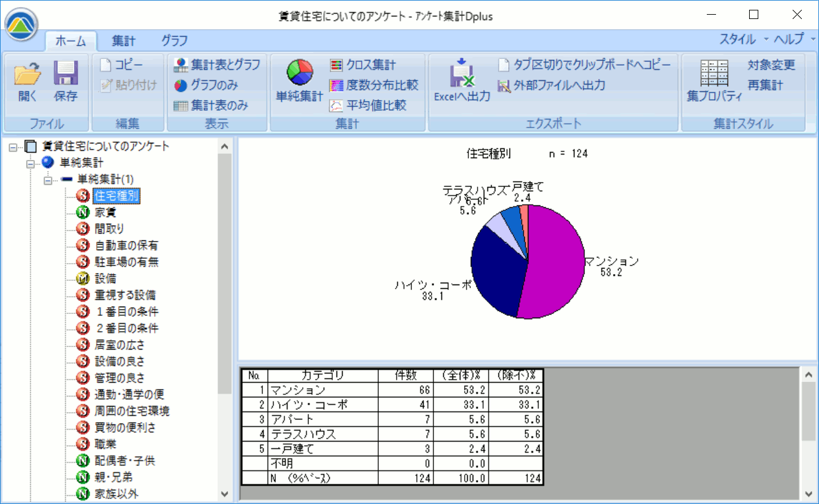Viewport: 819px width, 504px height.
Task: Click the 保存 save floppy icon
Action: tap(66, 74)
